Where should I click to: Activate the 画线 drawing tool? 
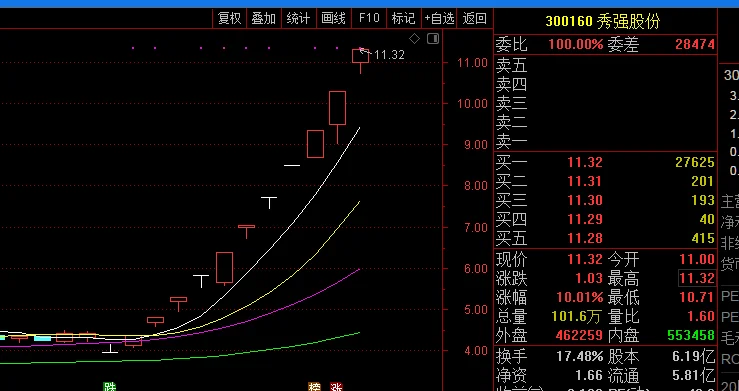(333, 18)
